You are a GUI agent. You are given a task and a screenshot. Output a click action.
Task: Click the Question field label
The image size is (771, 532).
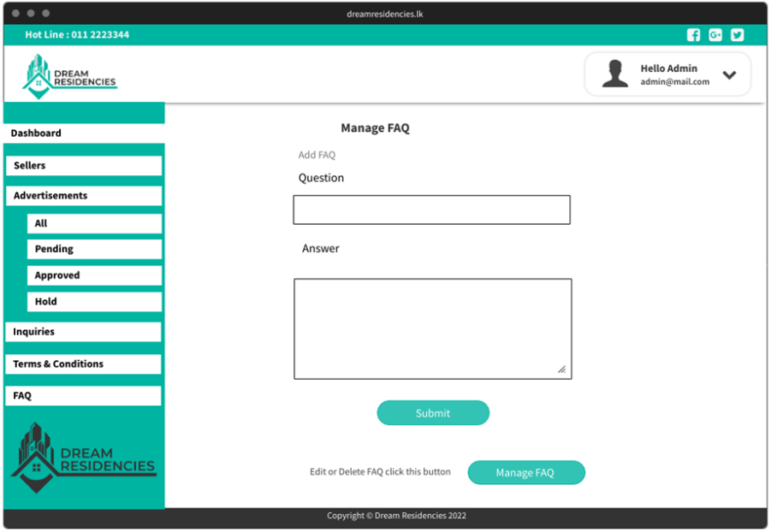[x=321, y=178]
